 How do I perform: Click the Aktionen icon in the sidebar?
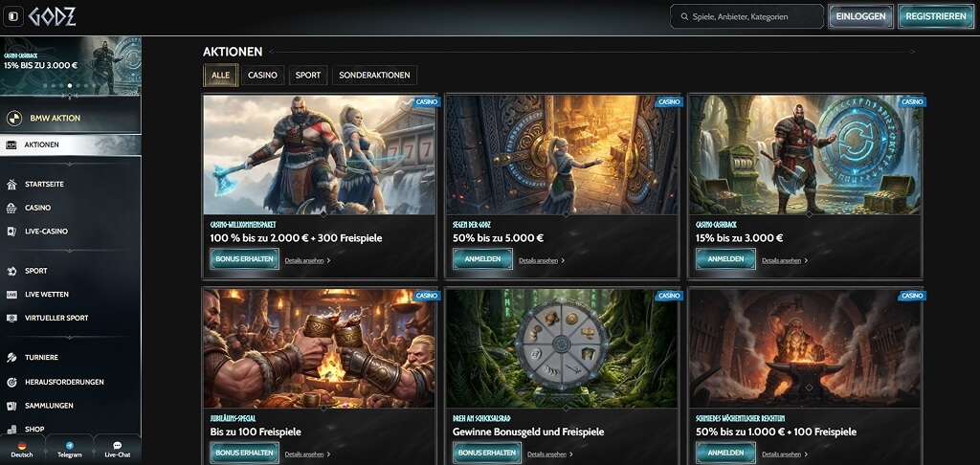(11, 145)
